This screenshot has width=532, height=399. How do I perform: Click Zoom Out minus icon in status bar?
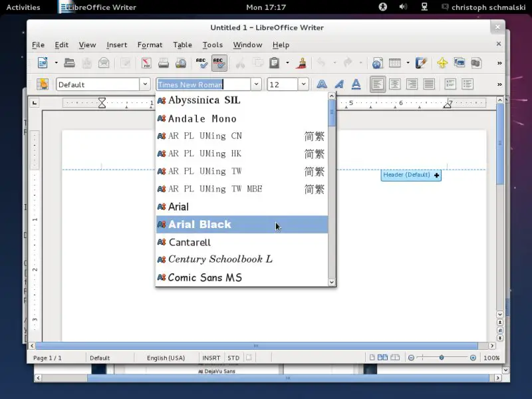point(411,358)
